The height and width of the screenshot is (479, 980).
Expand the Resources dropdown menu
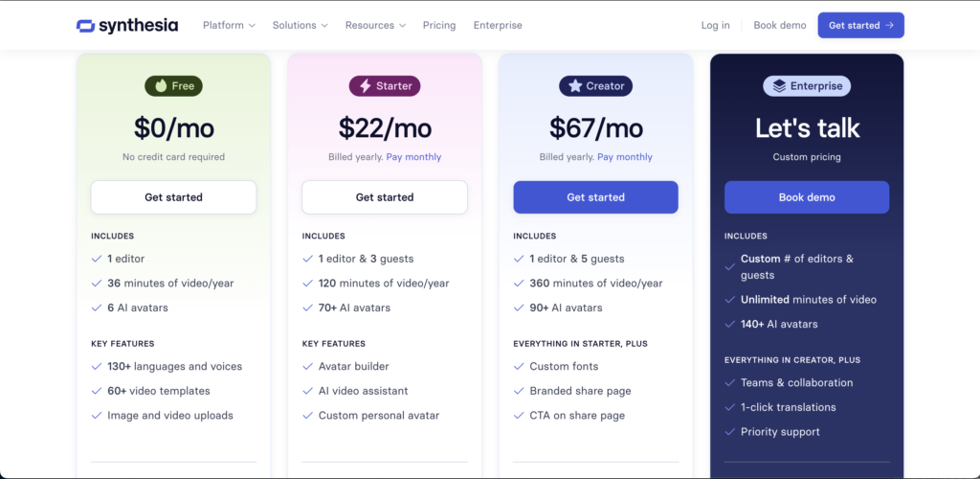pos(375,26)
